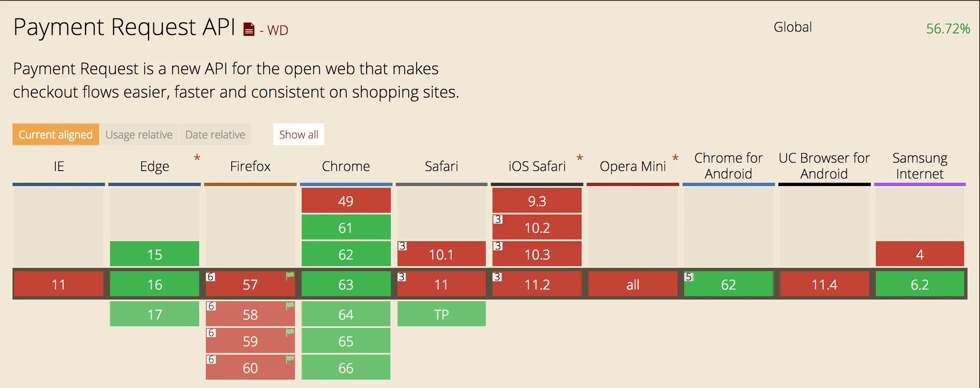Select the Chrome 63 support cell
The image size is (980, 388).
pyautogui.click(x=346, y=284)
